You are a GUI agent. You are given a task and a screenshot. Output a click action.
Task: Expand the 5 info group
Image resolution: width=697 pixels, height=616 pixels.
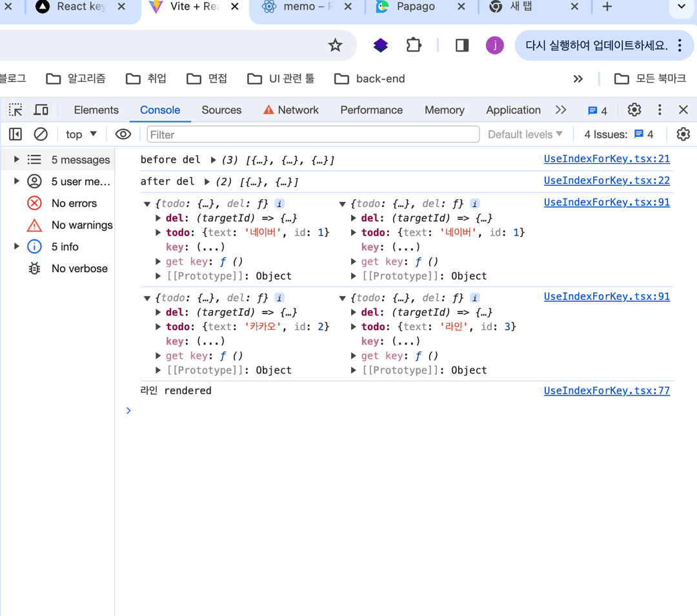(16, 246)
